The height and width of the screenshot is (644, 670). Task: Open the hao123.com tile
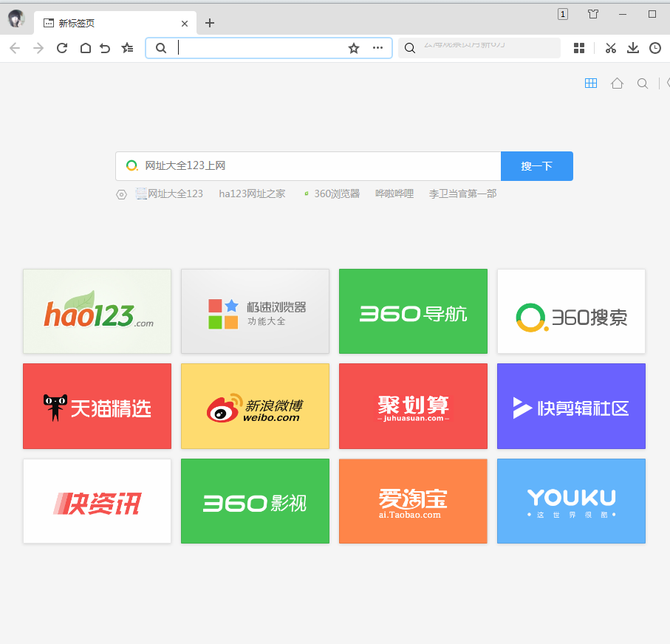97,311
